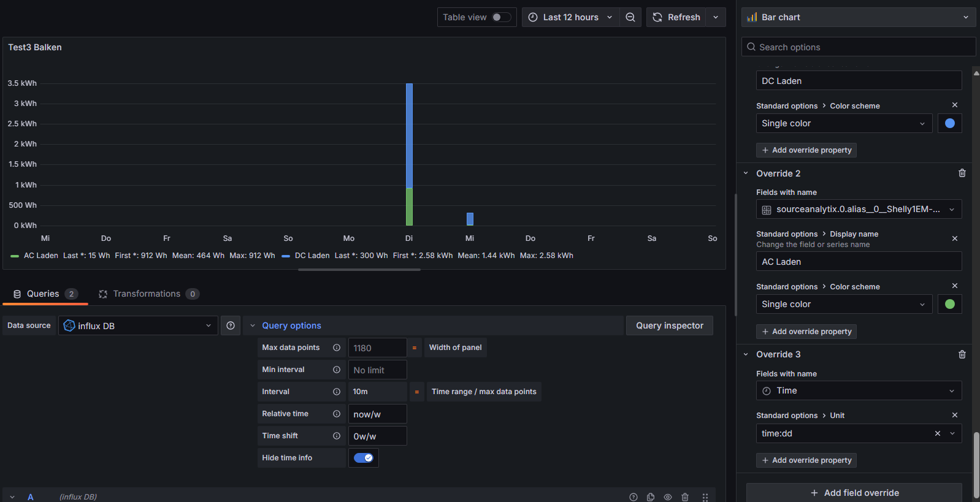Add override property in Override 2
This screenshot has height=502, width=980.
(806, 332)
